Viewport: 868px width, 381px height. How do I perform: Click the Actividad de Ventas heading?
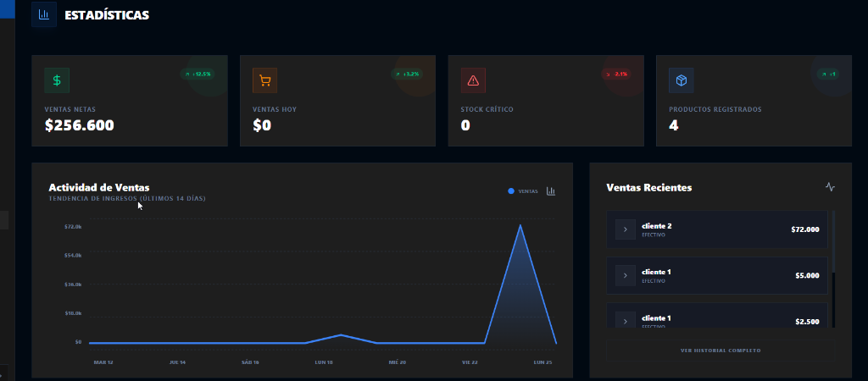[99, 188]
